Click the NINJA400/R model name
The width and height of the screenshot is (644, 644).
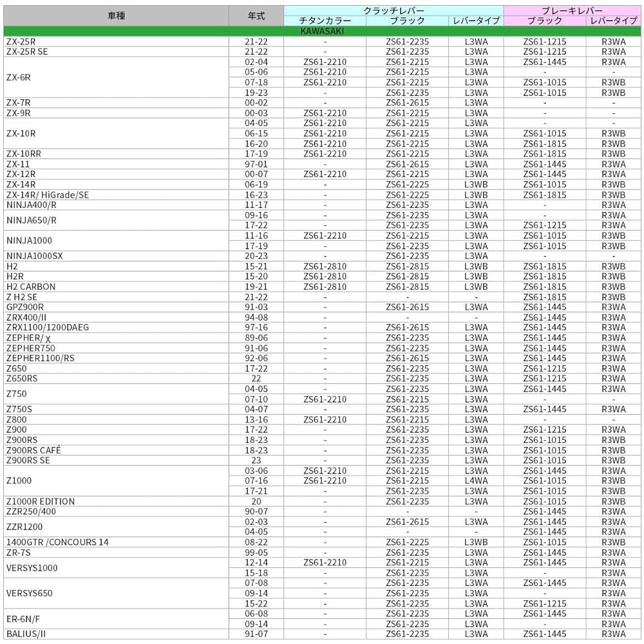[31, 205]
